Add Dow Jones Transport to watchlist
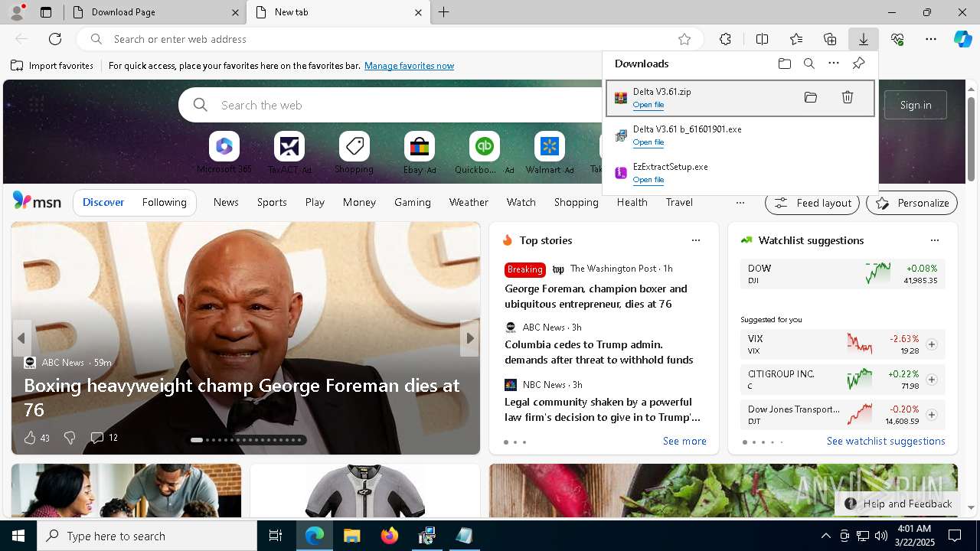Screen dimensions: 980x551 932,415
